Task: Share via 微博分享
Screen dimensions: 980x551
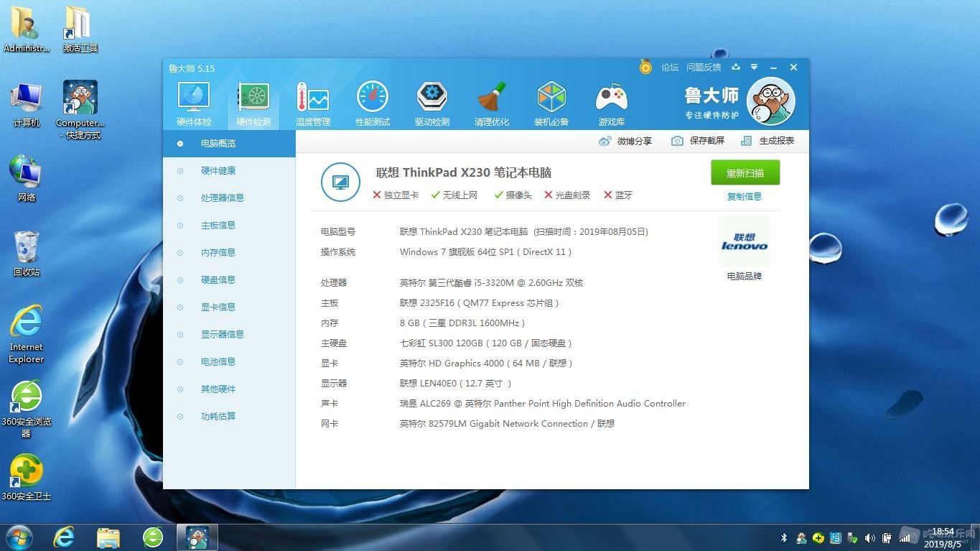Action: pos(625,141)
